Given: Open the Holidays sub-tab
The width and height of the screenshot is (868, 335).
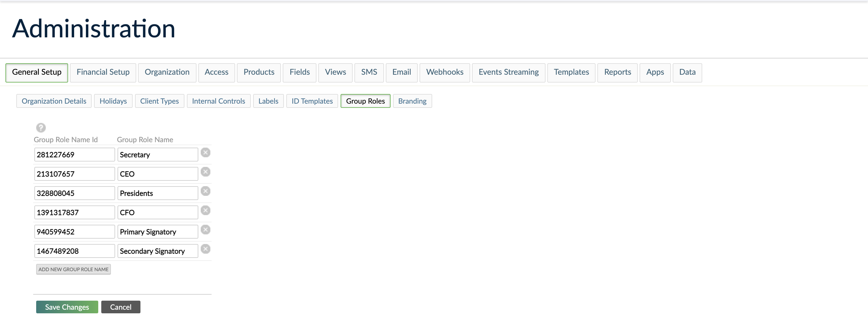Looking at the screenshot, I should 113,101.
